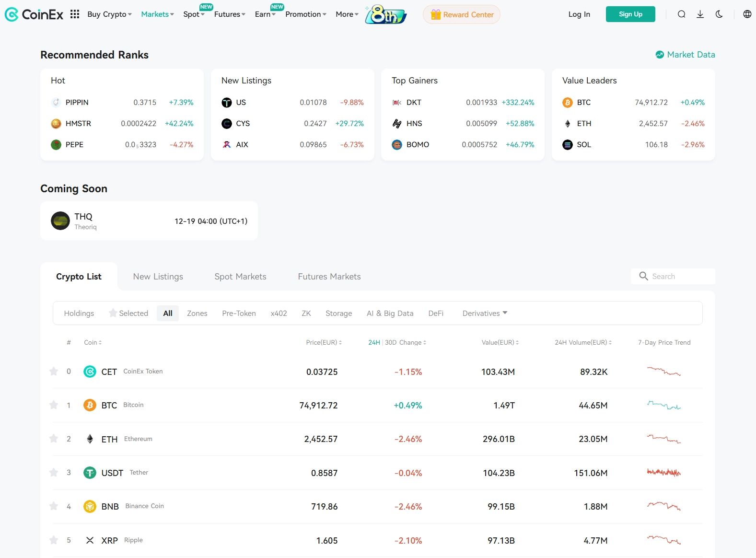Expand the More menu
This screenshot has width=756, height=558.
(x=347, y=14)
